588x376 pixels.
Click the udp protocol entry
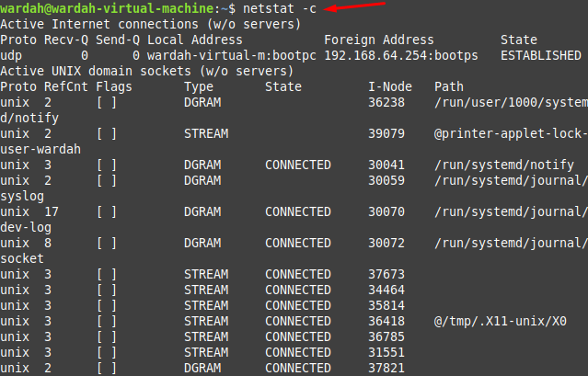pyautogui.click(x=11, y=55)
